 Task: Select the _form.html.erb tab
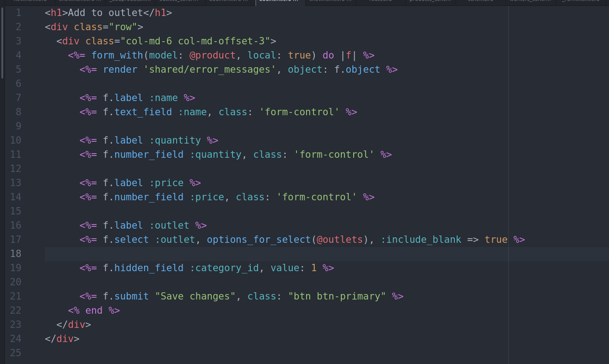point(581,2)
